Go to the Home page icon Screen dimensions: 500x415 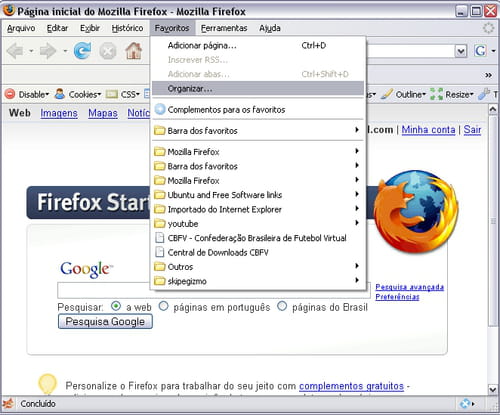(134, 51)
